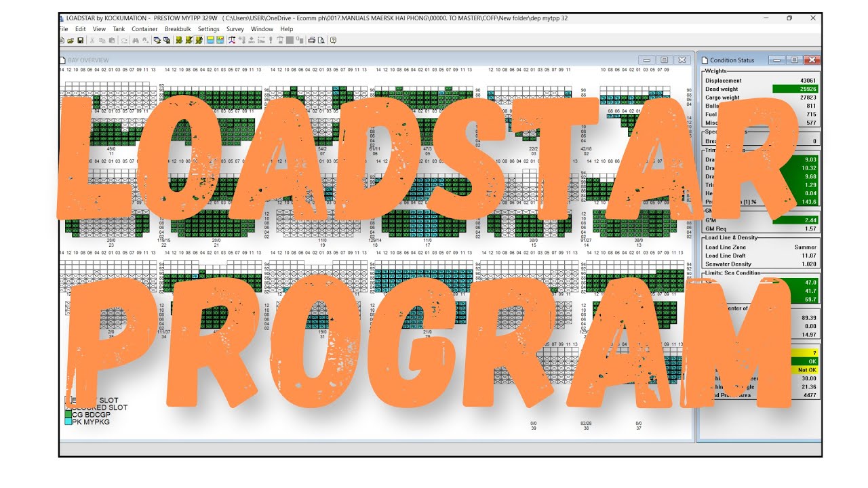Click the Cut scissors toolbar icon
This screenshot has height=488, width=868.
[x=92, y=41]
